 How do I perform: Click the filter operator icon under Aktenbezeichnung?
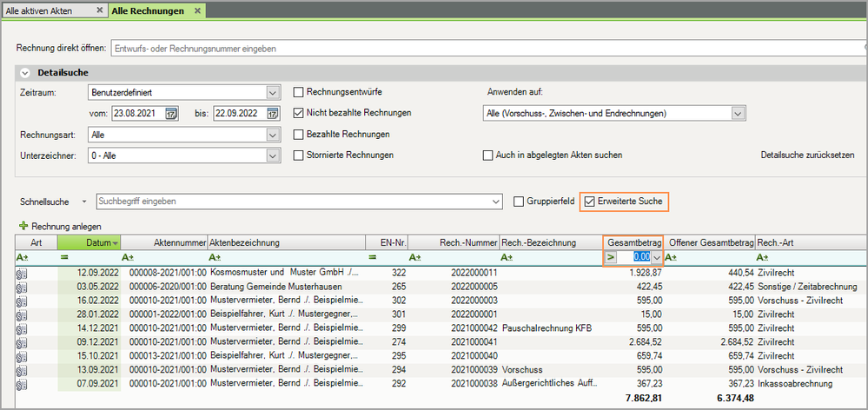(x=215, y=257)
